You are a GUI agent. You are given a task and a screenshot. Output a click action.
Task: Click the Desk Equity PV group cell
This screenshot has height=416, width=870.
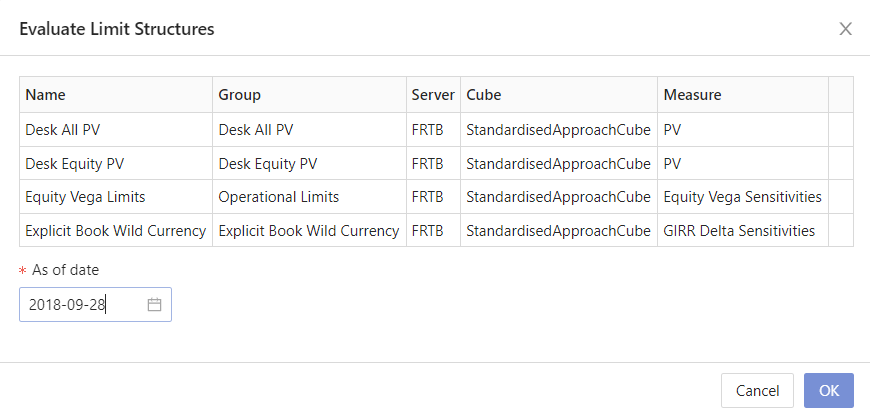pos(267,163)
